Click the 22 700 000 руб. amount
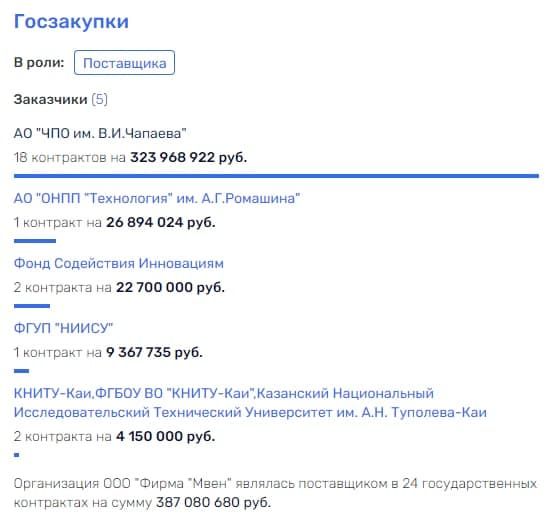 coord(170,288)
